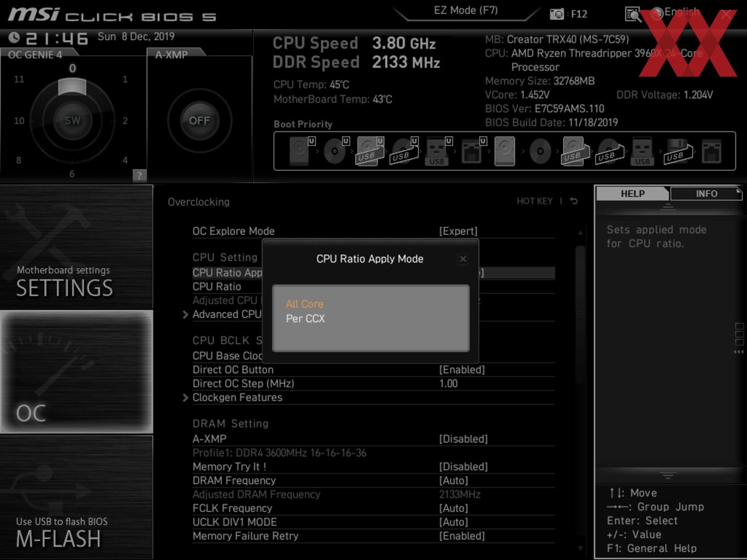
Task: Change OC Explore Mode Expert value
Action: click(x=458, y=231)
